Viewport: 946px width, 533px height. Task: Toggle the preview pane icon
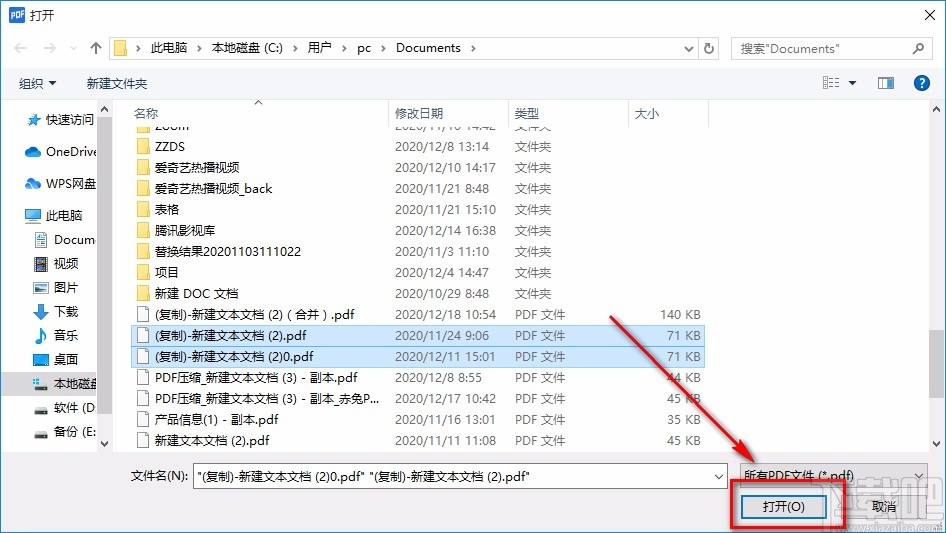click(886, 83)
